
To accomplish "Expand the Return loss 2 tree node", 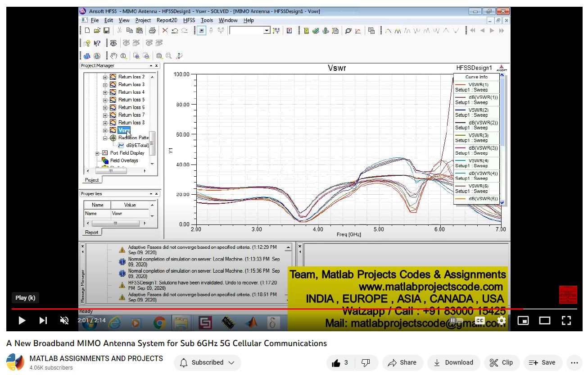I will [105, 77].
